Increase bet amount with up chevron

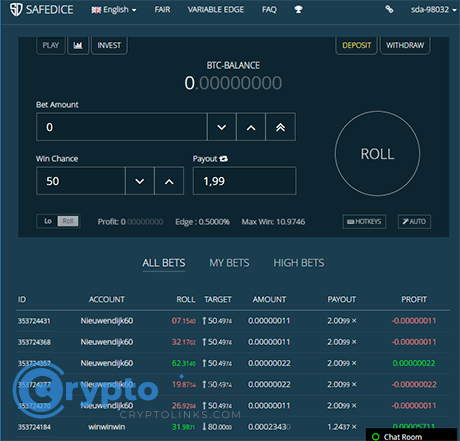(x=251, y=127)
